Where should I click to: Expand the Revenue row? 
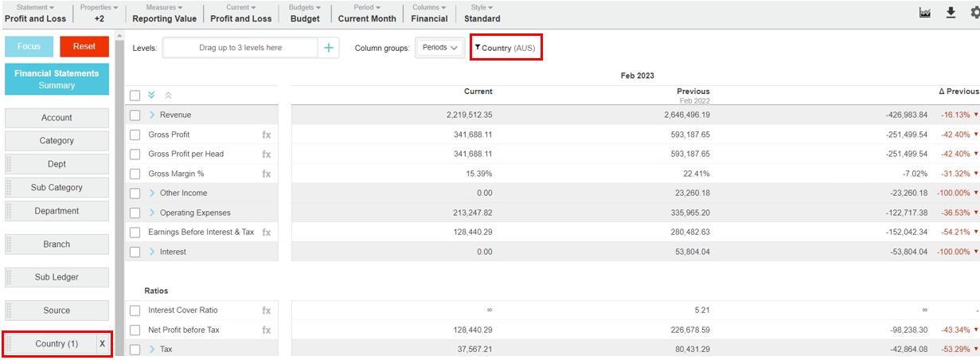point(152,115)
